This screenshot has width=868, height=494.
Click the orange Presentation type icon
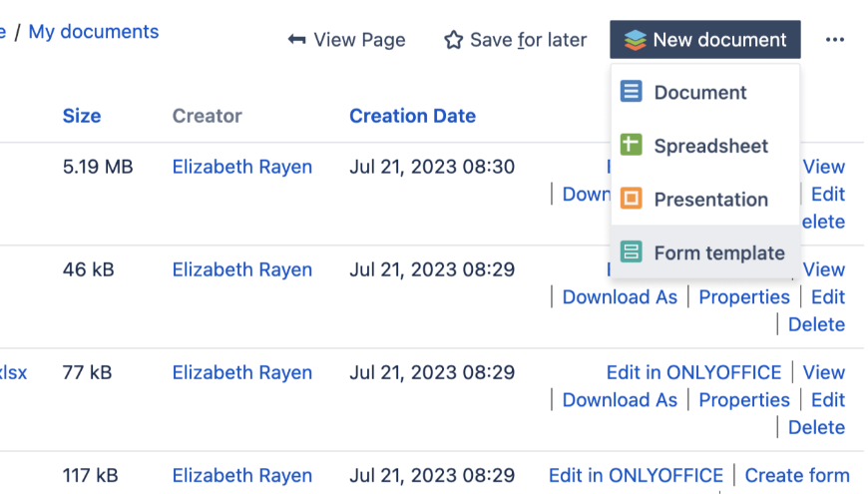(631, 200)
